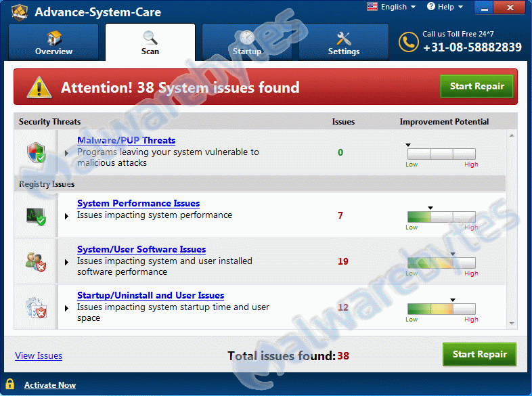This screenshot has width=532, height=396.
Task: Click the list scrollbar up arrow
Action: pyautogui.click(x=512, y=135)
